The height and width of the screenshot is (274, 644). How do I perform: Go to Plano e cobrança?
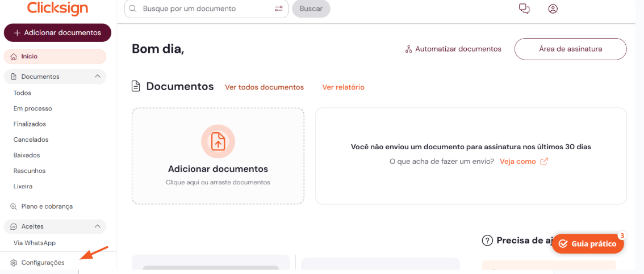tap(47, 206)
